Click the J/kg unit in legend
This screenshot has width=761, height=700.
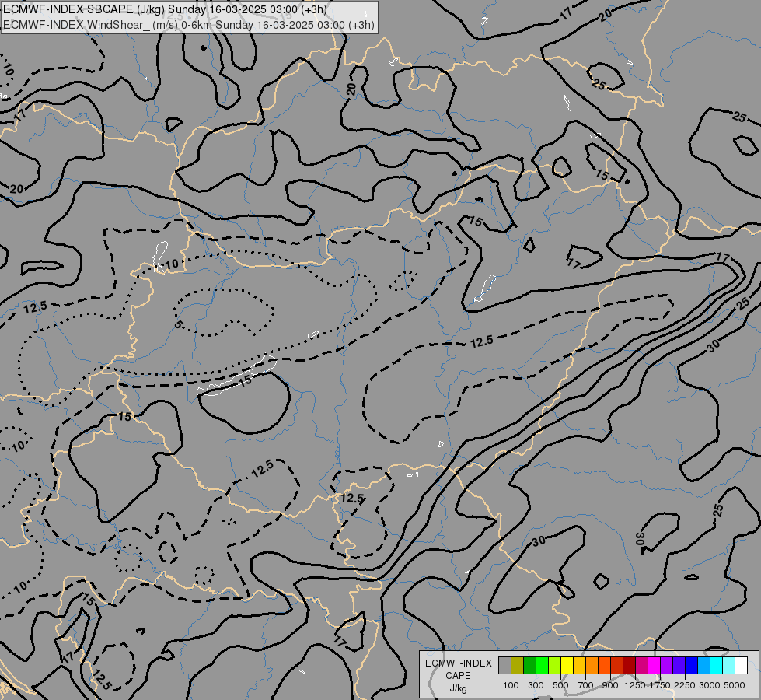click(x=458, y=688)
